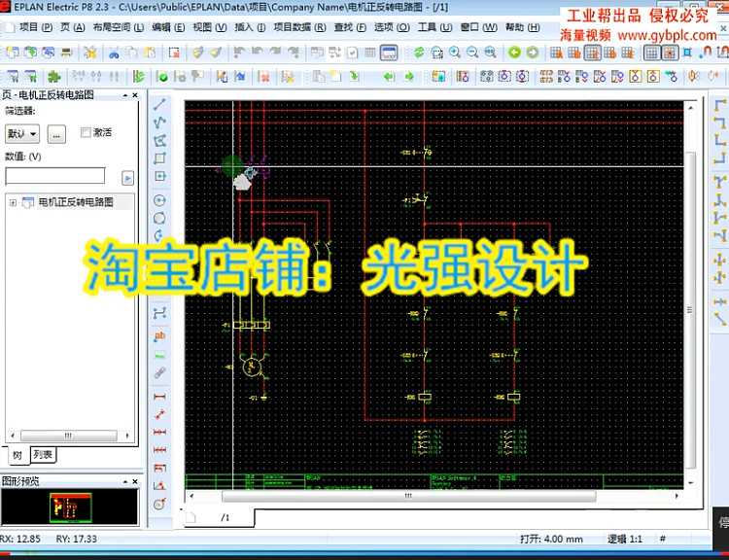Select the Linear dimension tool
The image size is (729, 560).
point(159,397)
